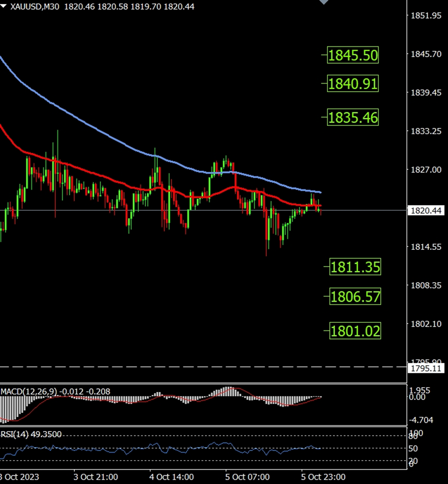The image size is (448, 484).
Task: Click the 5 Oct 07:00 time axis label
Action: (247, 477)
